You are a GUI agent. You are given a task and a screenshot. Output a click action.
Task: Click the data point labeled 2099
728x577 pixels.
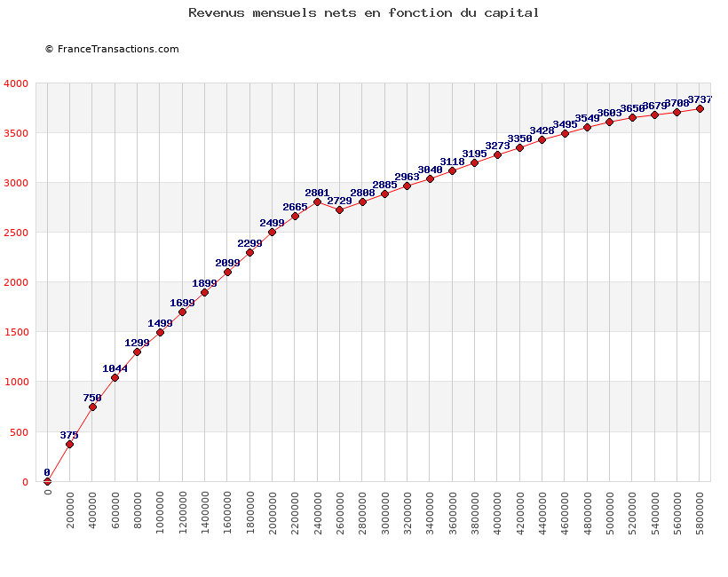click(x=227, y=272)
